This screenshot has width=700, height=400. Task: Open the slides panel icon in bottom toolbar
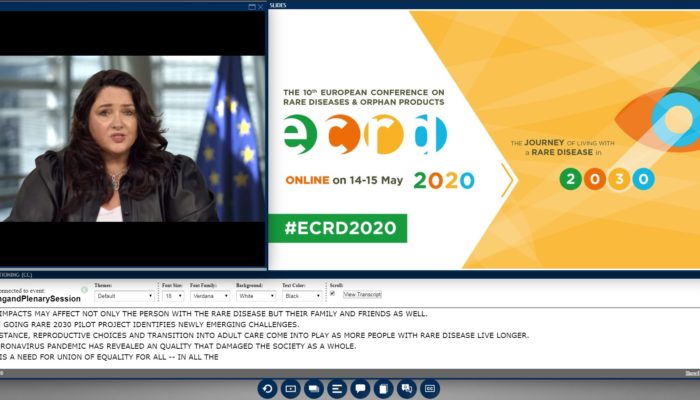313,389
